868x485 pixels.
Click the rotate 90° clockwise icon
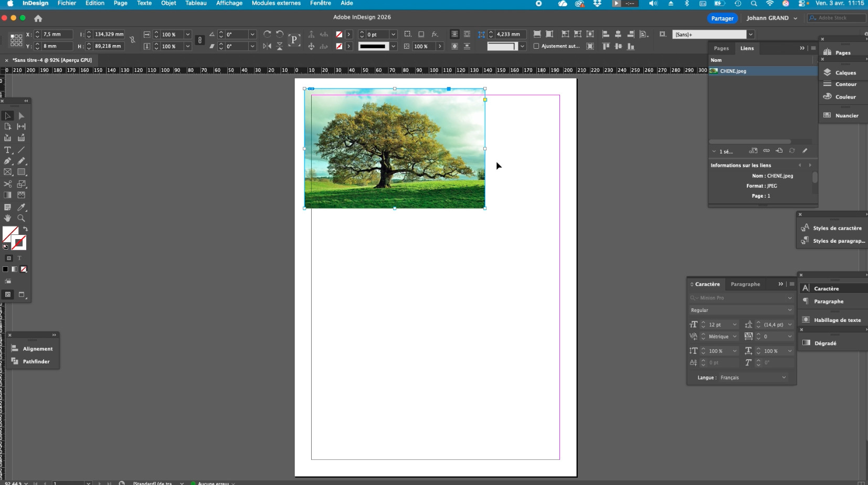[x=267, y=34]
